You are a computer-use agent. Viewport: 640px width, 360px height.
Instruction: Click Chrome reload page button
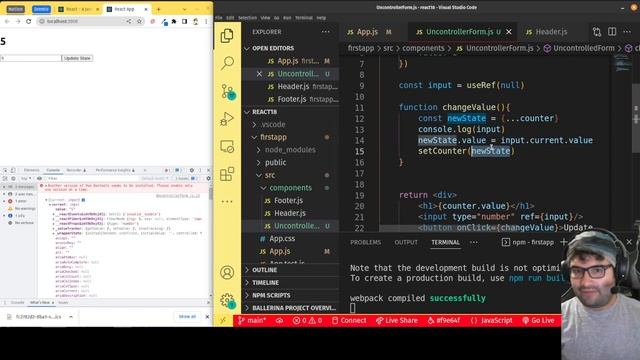(x=29, y=21)
